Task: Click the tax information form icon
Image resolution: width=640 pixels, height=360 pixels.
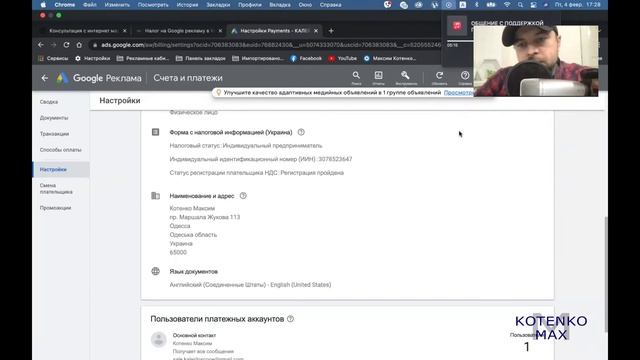Action: [x=156, y=132]
